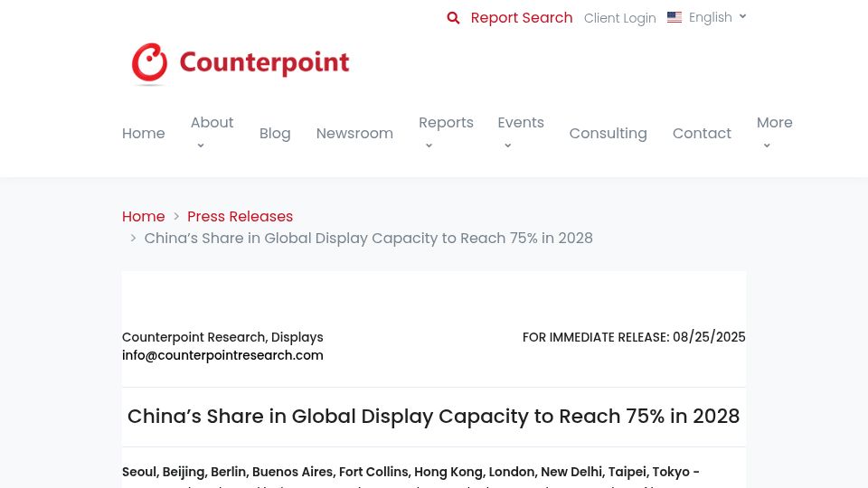Click the article headline China's Share in Global Display Capacity
Image resolution: width=868 pixels, height=488 pixels.
pos(433,416)
